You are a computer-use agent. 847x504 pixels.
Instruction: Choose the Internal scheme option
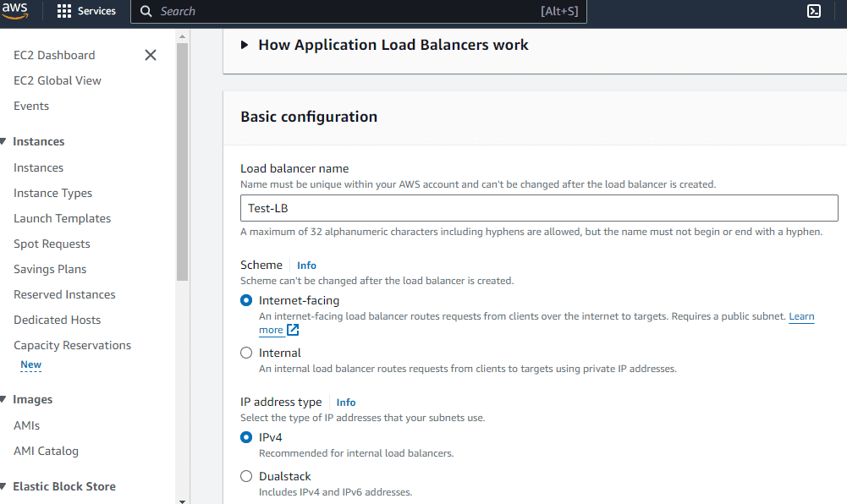[x=246, y=353]
